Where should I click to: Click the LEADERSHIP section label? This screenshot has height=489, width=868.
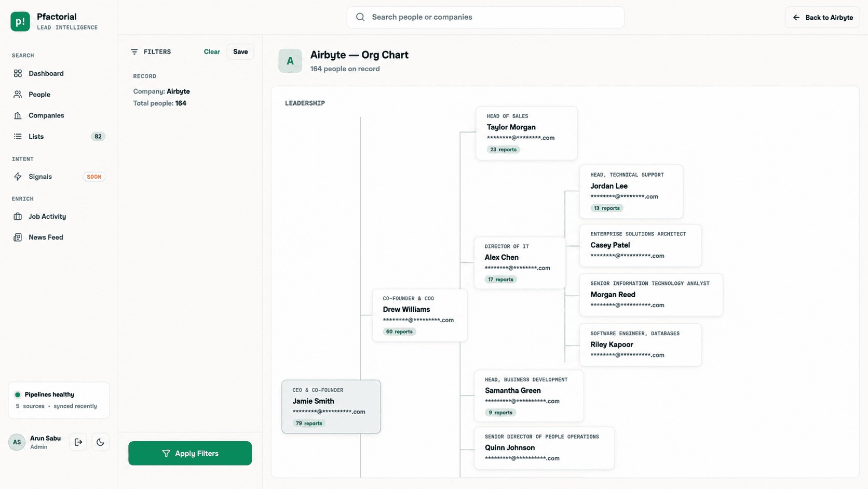pyautogui.click(x=305, y=103)
